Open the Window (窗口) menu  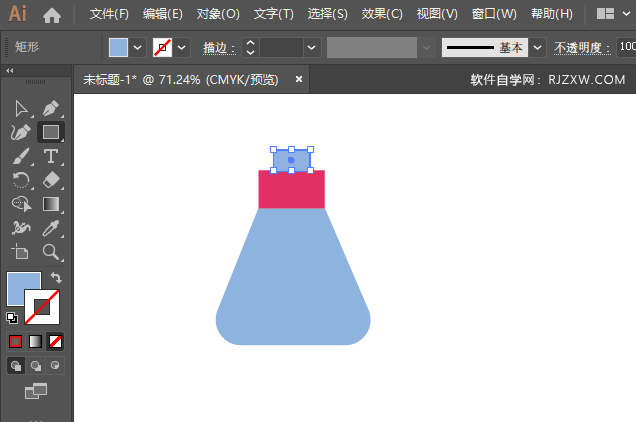pos(494,14)
